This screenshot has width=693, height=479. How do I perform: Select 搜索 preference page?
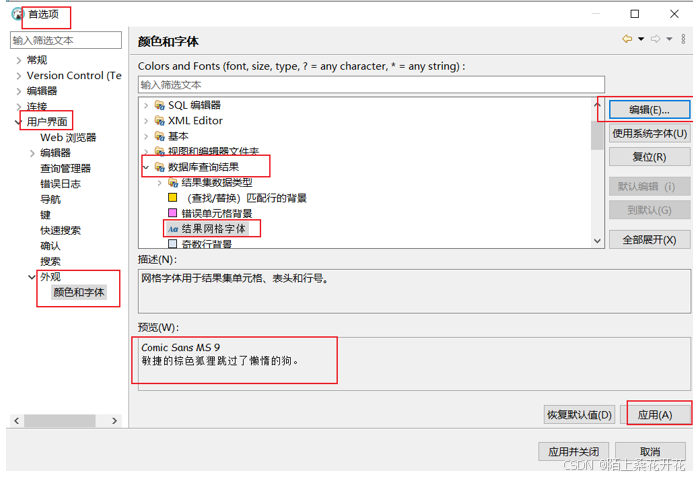pos(50,261)
